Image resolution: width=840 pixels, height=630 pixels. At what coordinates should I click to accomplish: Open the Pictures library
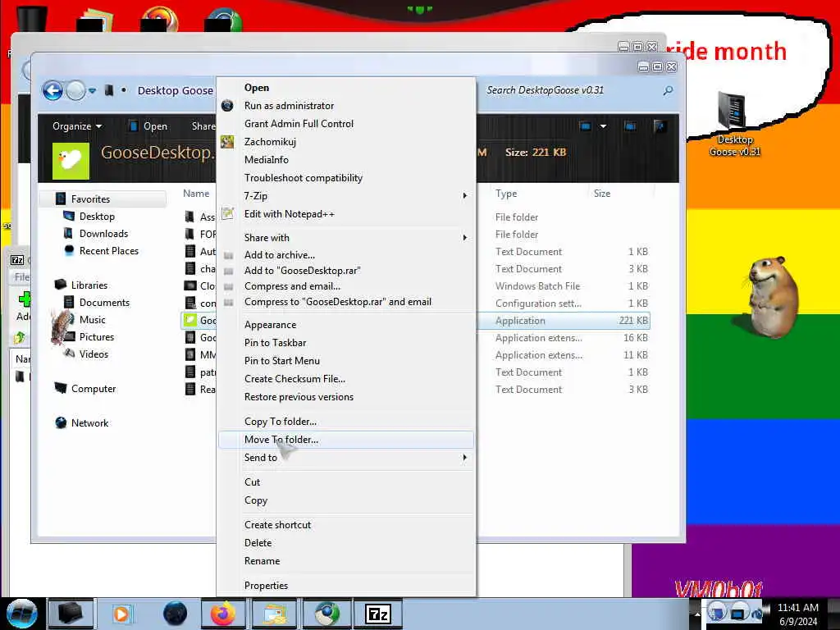point(97,336)
